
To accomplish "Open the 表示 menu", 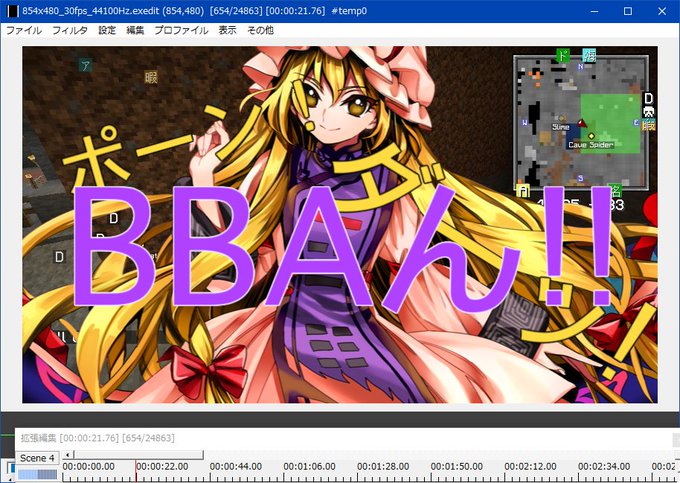I will pos(227,30).
